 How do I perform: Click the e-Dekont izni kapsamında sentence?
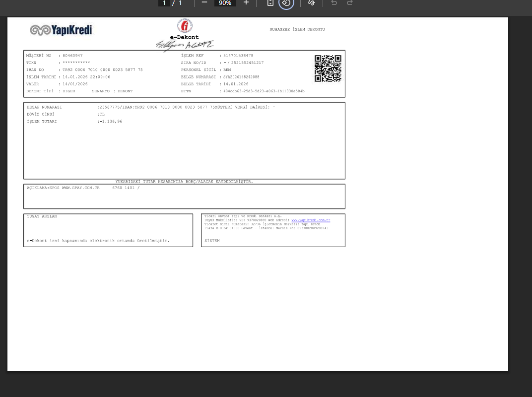tap(98, 241)
